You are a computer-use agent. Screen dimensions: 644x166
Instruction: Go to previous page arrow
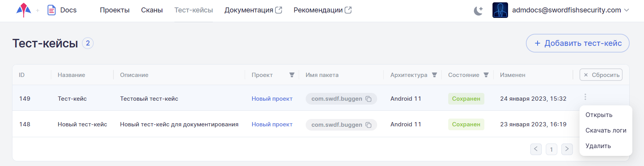pyautogui.click(x=536, y=149)
